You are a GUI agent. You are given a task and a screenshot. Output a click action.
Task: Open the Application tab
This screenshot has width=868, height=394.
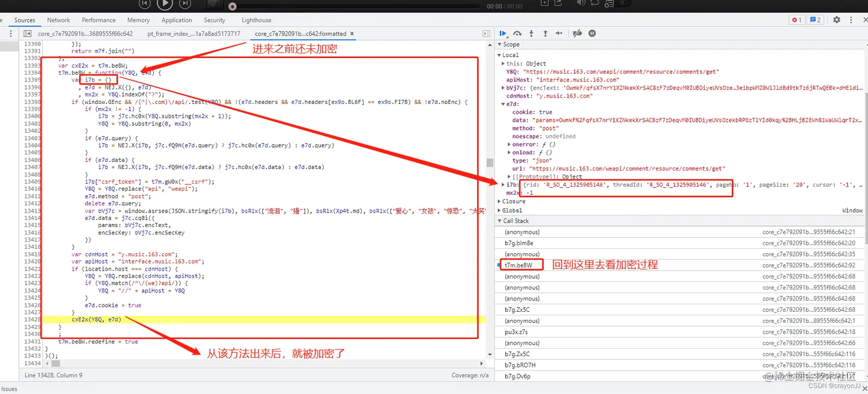point(177,20)
